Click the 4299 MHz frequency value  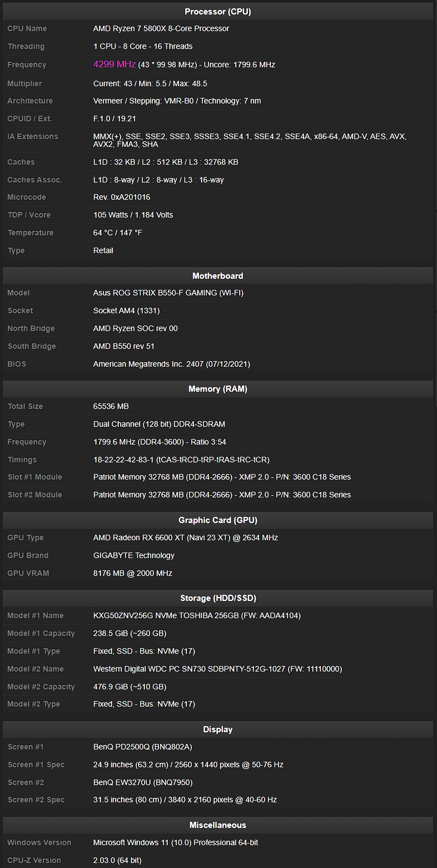click(115, 64)
